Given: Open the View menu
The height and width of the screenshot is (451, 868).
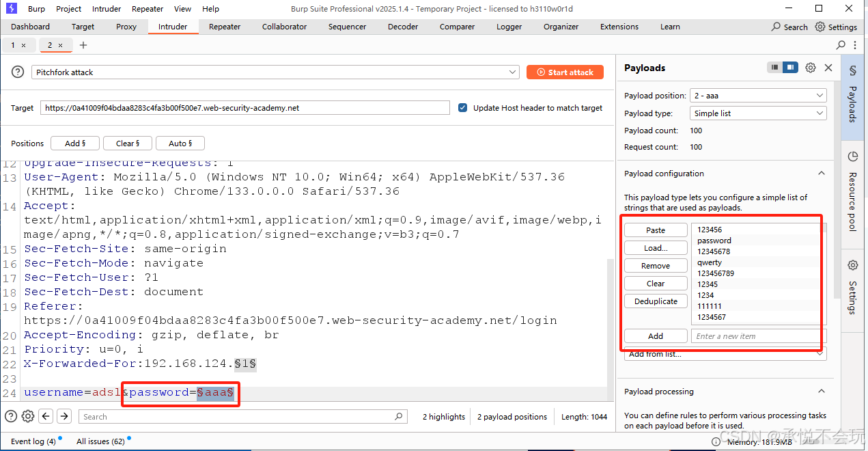Looking at the screenshot, I should [183, 9].
